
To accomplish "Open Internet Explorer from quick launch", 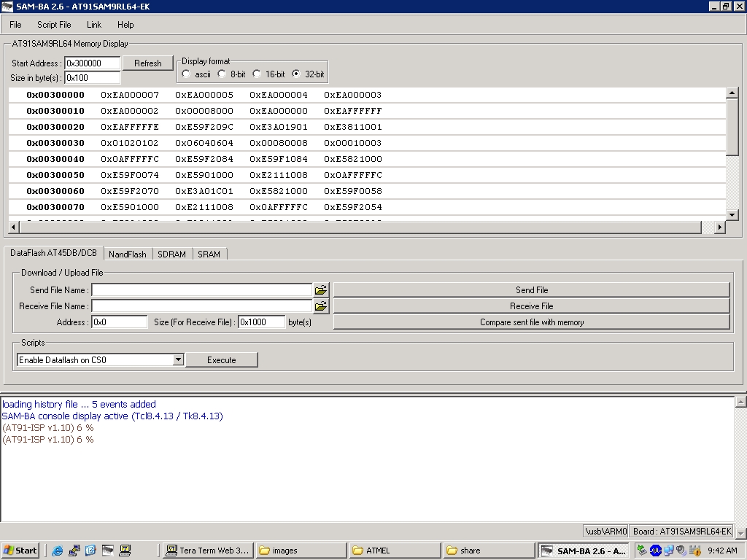I will [x=58, y=551].
